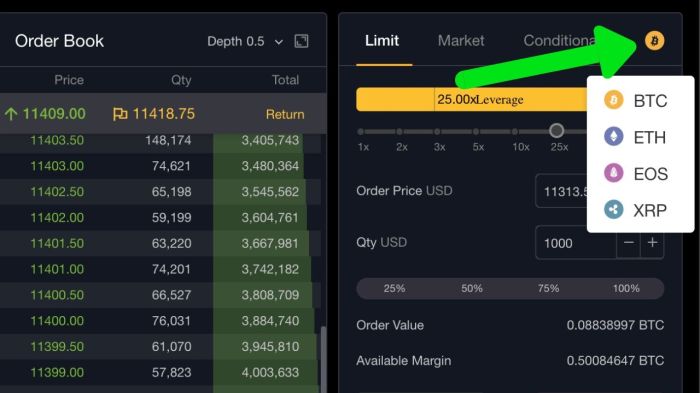This screenshot has width=700, height=393.
Task: Switch to the Limit order tab
Action: click(382, 41)
